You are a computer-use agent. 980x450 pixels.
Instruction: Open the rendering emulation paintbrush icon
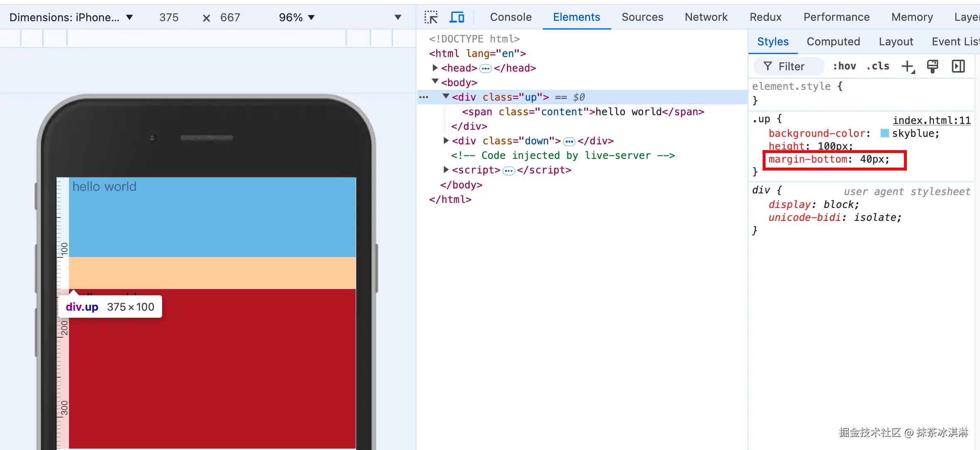932,66
